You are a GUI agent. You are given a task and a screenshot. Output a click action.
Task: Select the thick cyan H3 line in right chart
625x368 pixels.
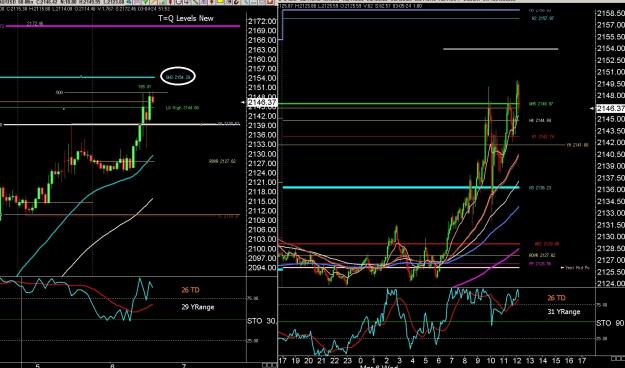(401, 187)
